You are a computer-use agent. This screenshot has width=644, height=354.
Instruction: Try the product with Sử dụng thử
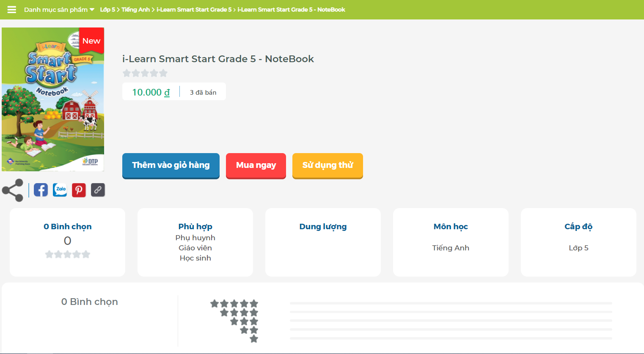point(328,165)
